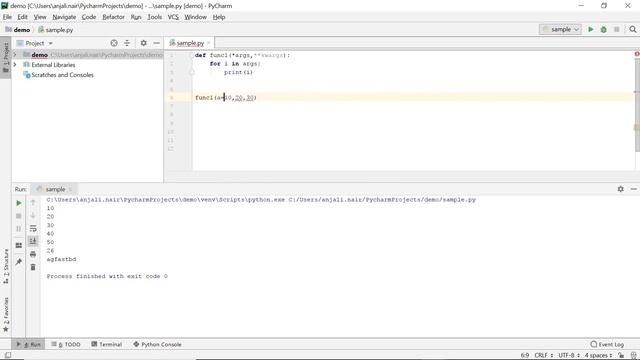Click the func1 call line in editor
The image size is (640, 360).
pos(225,98)
